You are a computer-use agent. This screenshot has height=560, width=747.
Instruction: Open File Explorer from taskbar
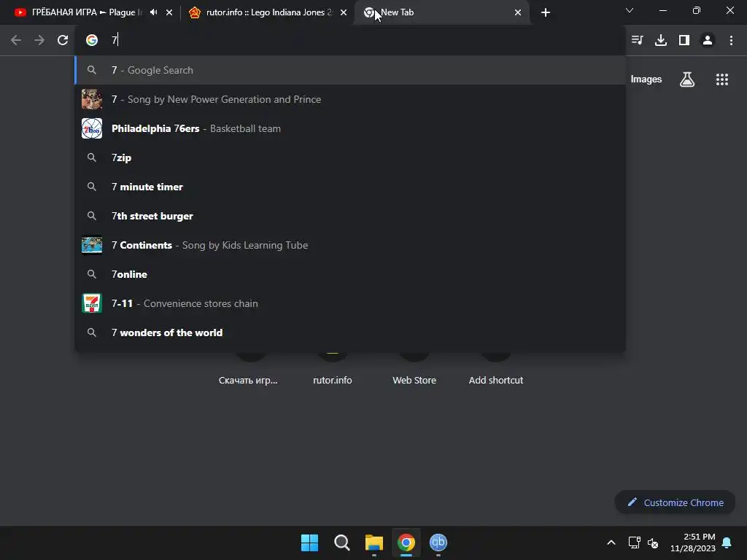coord(374,542)
